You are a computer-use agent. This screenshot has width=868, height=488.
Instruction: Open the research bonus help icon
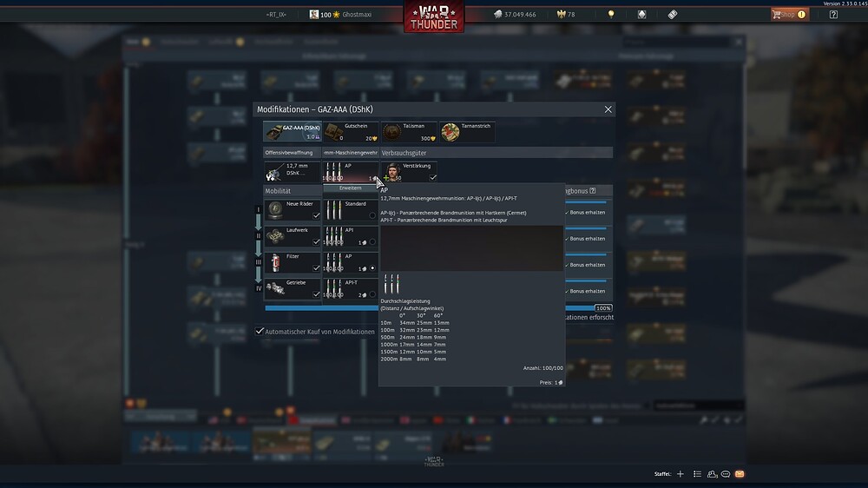[593, 190]
